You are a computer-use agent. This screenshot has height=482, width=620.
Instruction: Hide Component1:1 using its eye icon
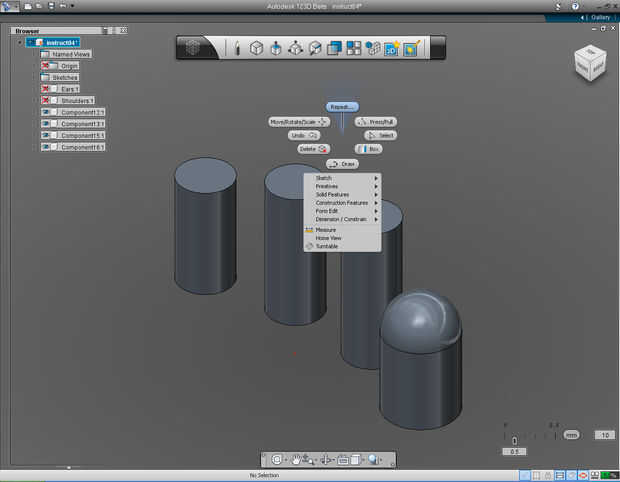click(47, 112)
